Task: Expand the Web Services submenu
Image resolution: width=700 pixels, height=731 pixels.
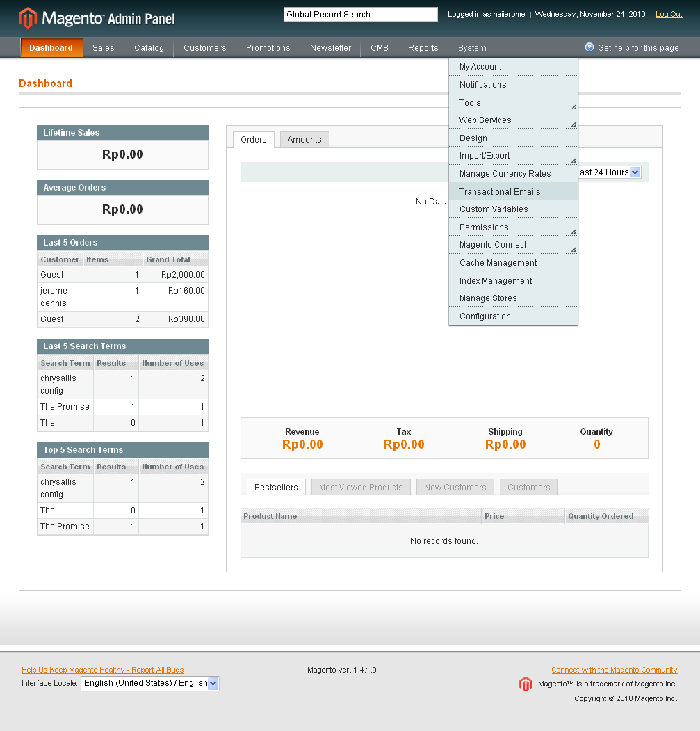Action: (574, 124)
